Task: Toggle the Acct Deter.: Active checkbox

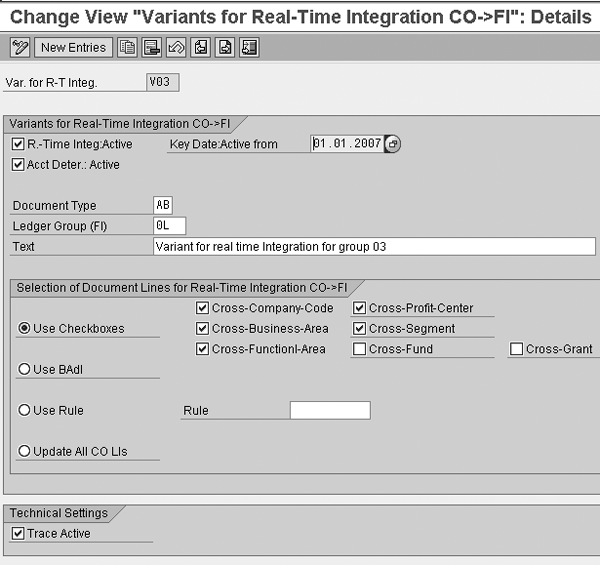Action: coord(18,164)
